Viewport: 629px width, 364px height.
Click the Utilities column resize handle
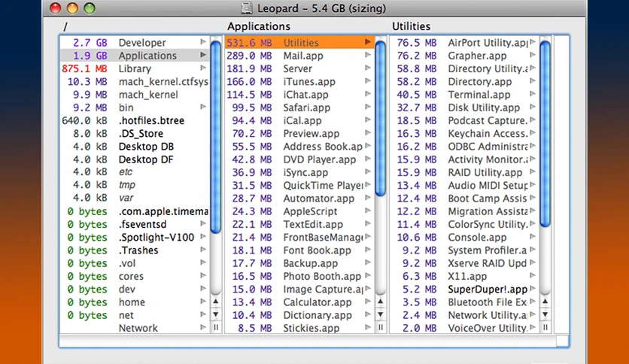[x=545, y=327]
